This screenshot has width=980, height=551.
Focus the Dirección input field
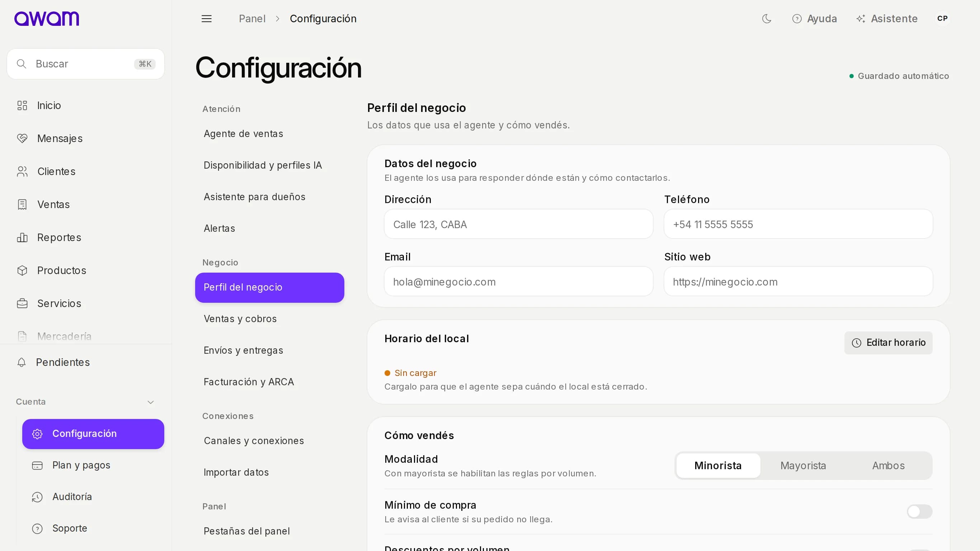tap(519, 224)
